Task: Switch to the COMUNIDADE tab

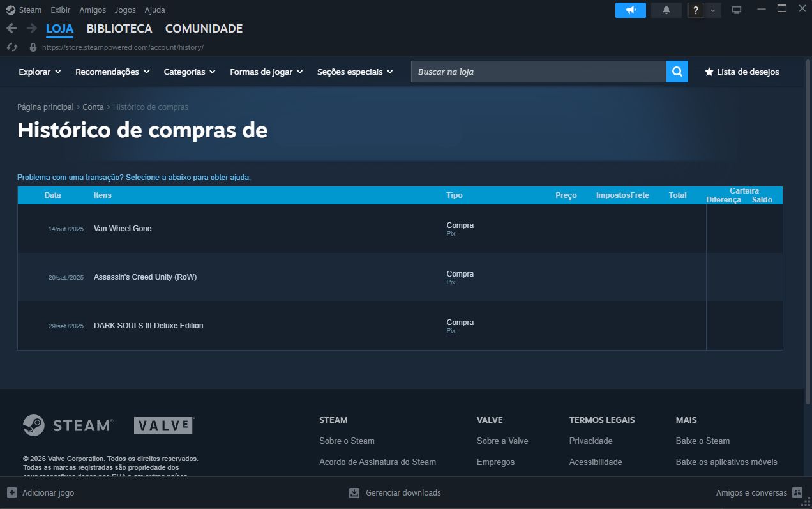Action: (204, 29)
